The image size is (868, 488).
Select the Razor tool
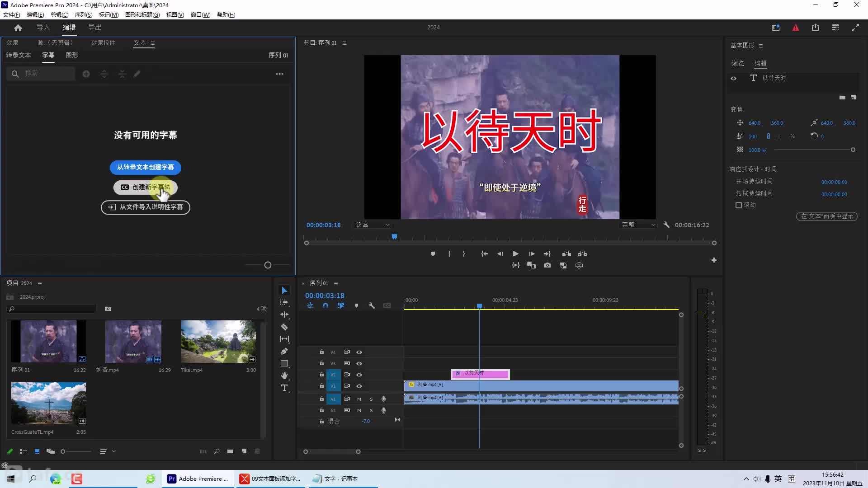point(284,327)
